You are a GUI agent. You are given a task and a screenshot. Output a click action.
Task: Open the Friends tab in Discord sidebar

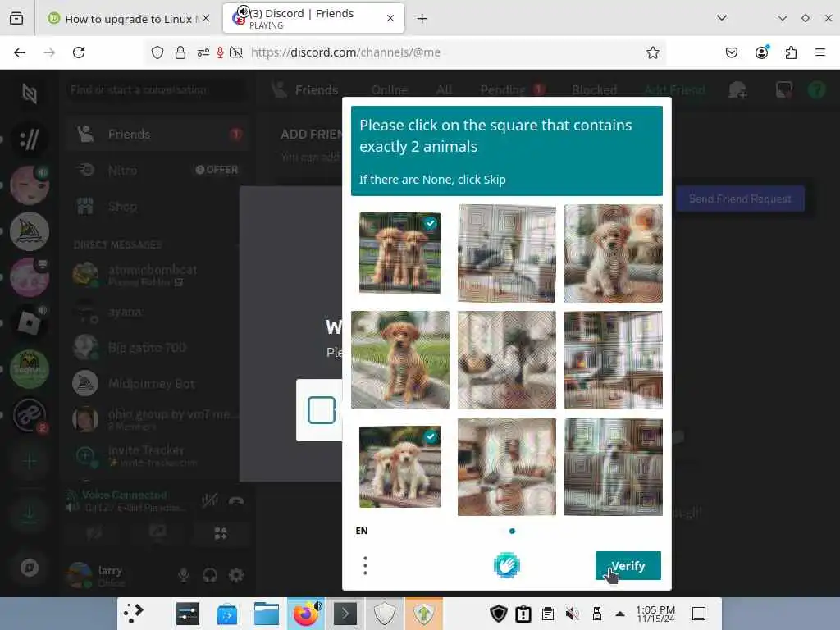(x=157, y=134)
